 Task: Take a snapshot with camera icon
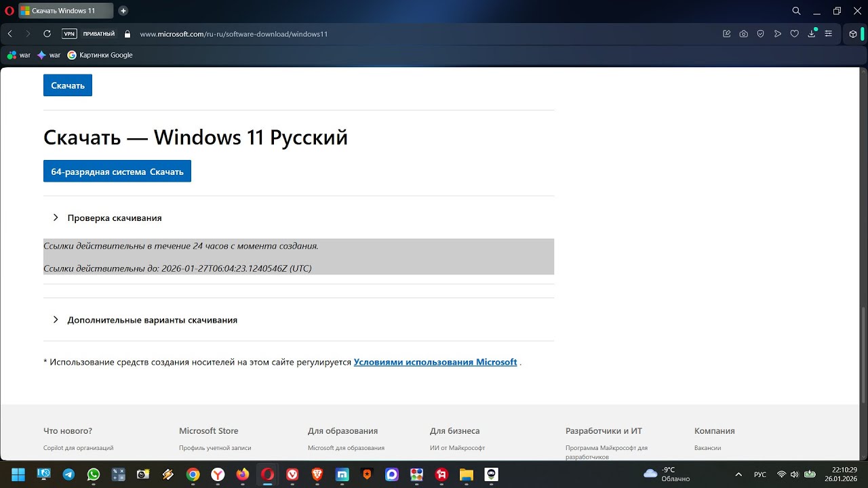744,34
